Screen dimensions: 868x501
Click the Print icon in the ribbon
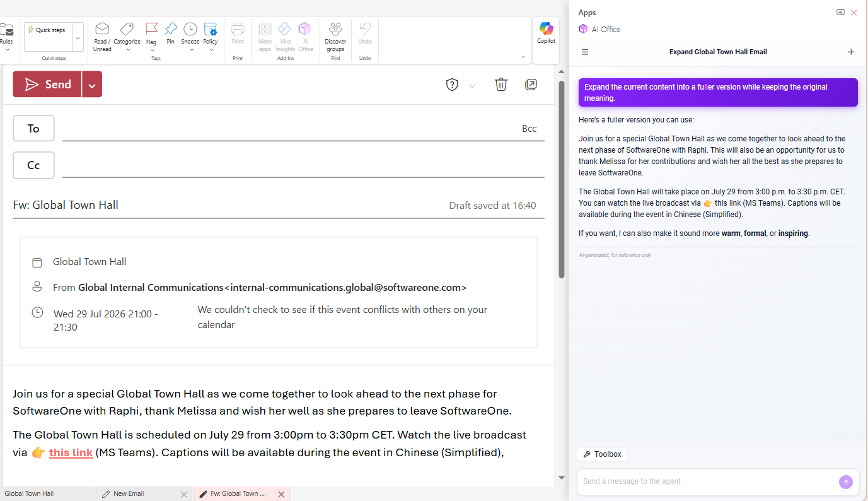(x=238, y=29)
